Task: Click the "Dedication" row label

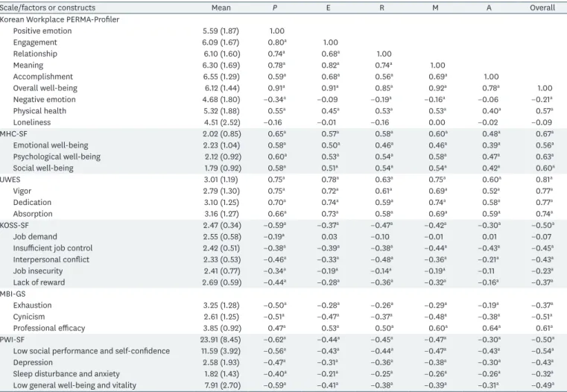Action: [32, 203]
